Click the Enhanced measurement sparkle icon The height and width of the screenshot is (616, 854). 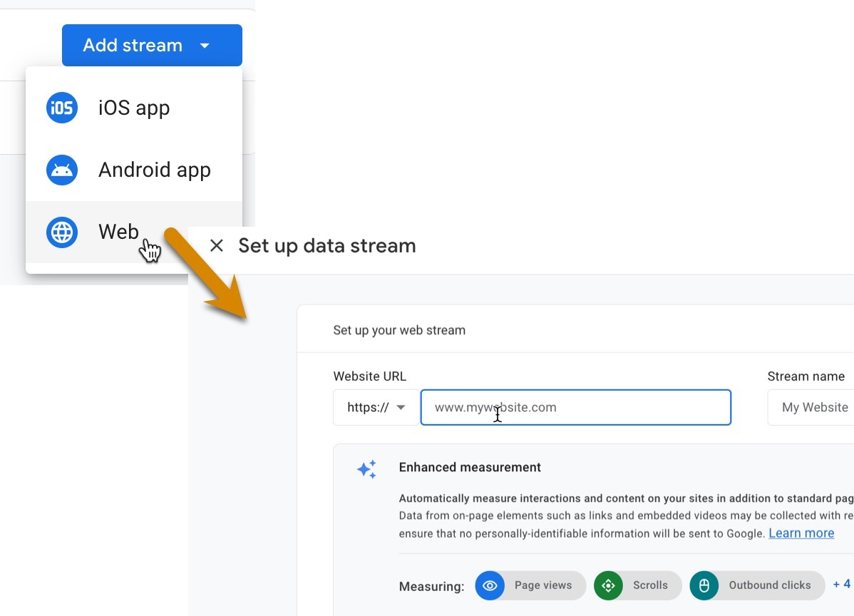click(x=366, y=469)
